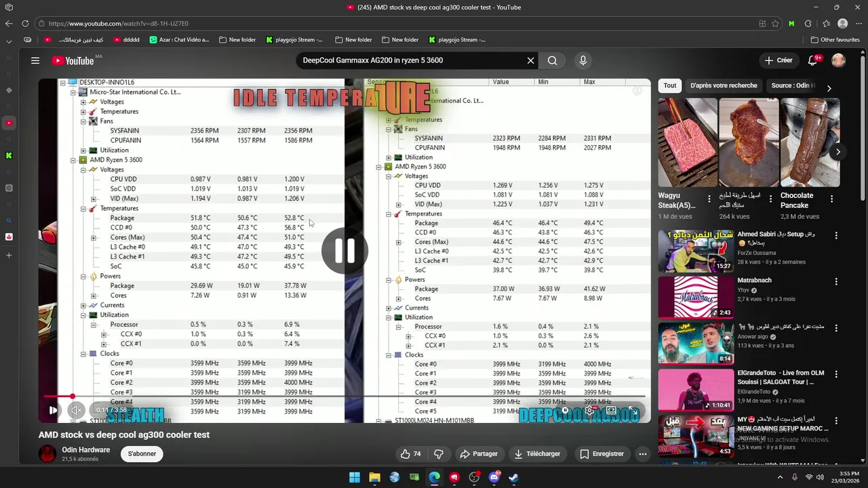Show hidden system tray icons
868x488 pixels.
781,477
